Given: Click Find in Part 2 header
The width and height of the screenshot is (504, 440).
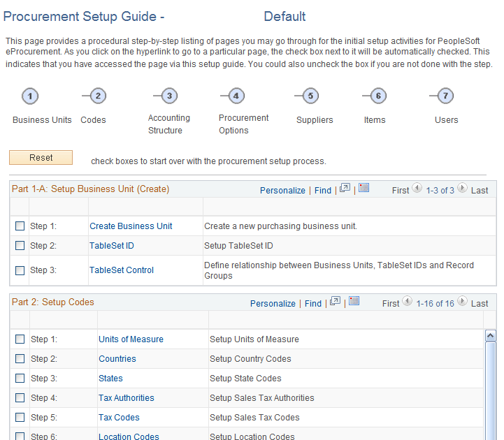Looking at the screenshot, I should click(x=313, y=304).
